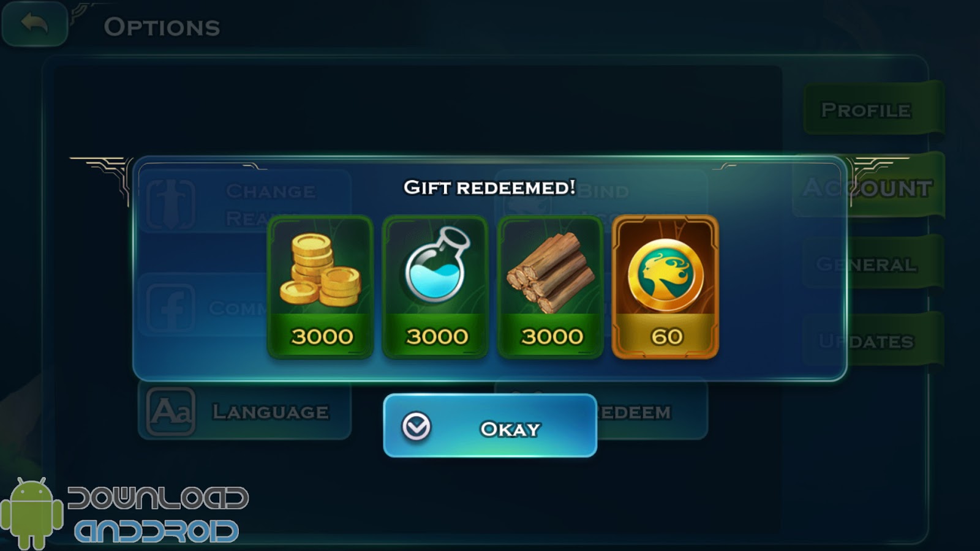Confirm with the Okay button

(490, 425)
